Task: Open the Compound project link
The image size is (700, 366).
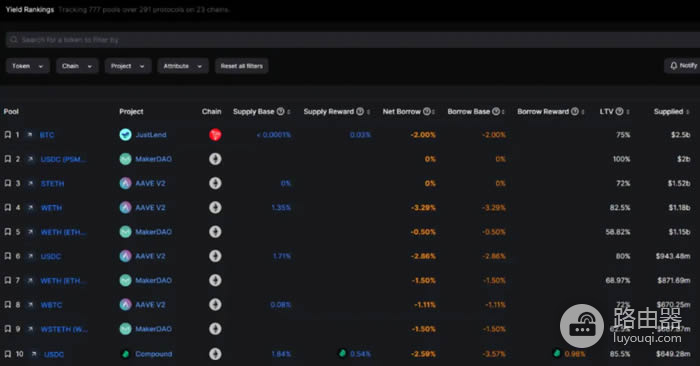Action: (x=154, y=354)
